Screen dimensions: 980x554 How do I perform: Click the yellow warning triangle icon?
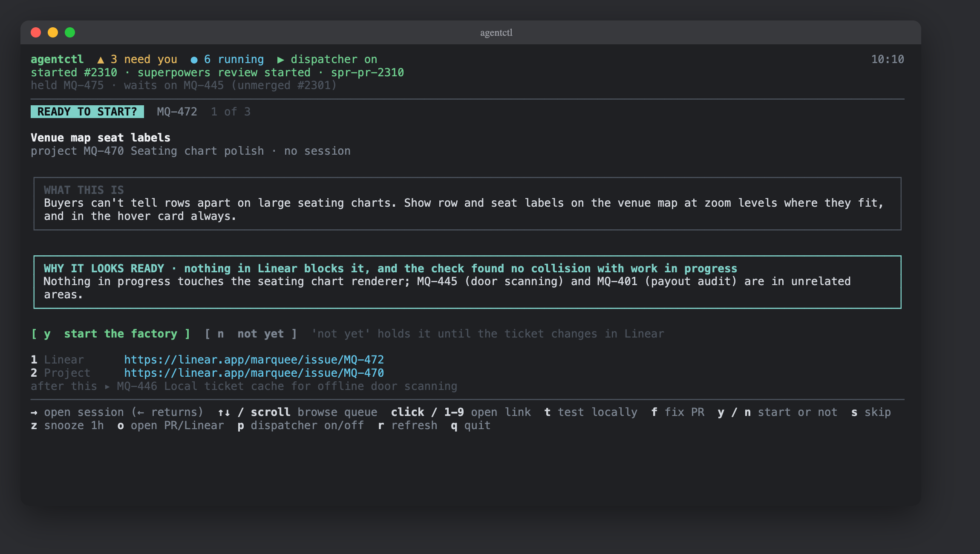coord(101,60)
